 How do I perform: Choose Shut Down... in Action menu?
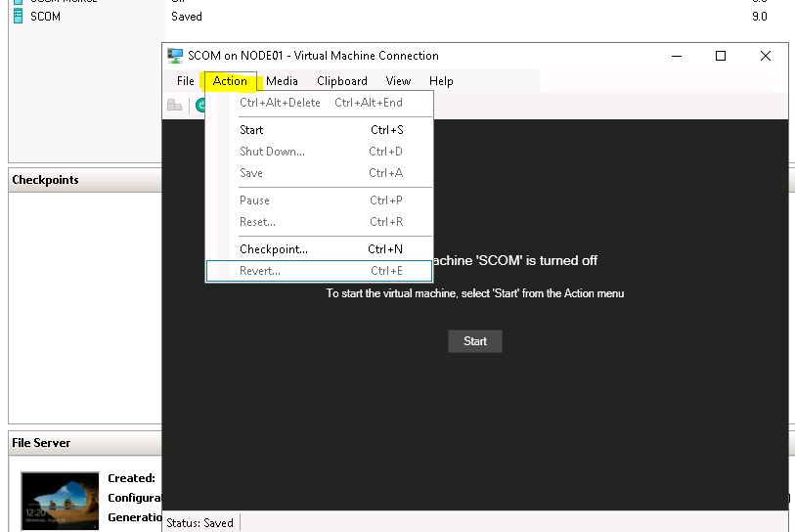320,152
